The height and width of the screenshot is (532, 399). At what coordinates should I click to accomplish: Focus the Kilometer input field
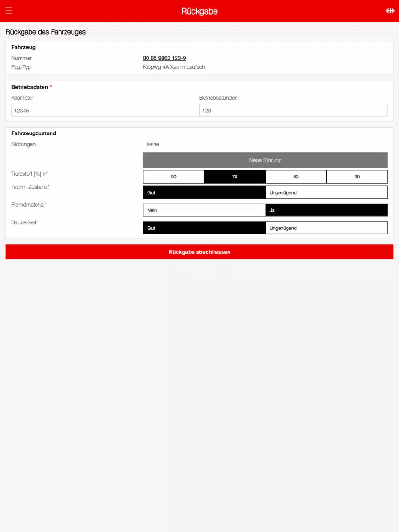pos(105,110)
